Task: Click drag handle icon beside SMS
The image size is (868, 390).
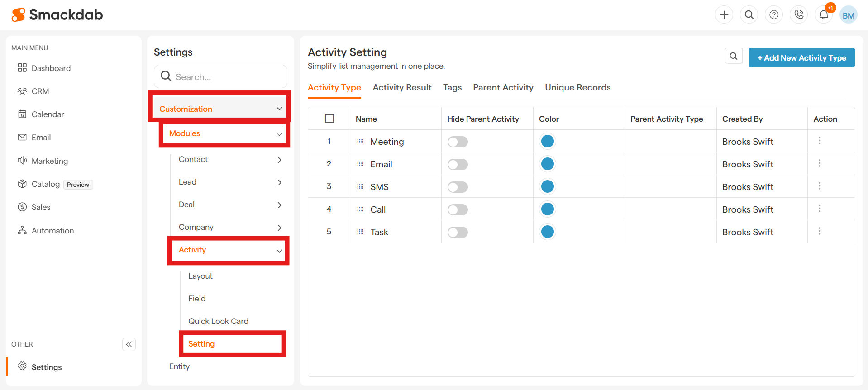Action: click(360, 187)
